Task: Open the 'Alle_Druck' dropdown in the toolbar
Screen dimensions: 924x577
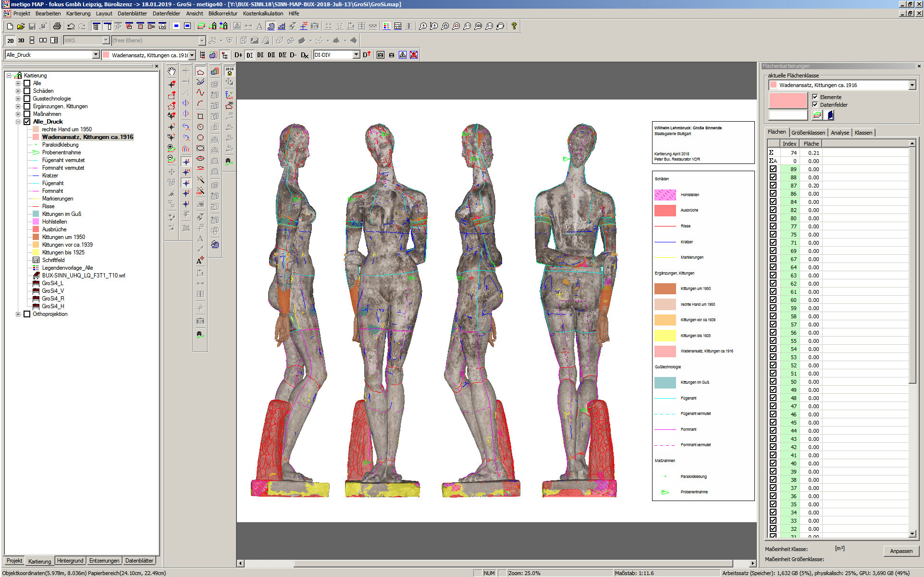Action: point(96,55)
